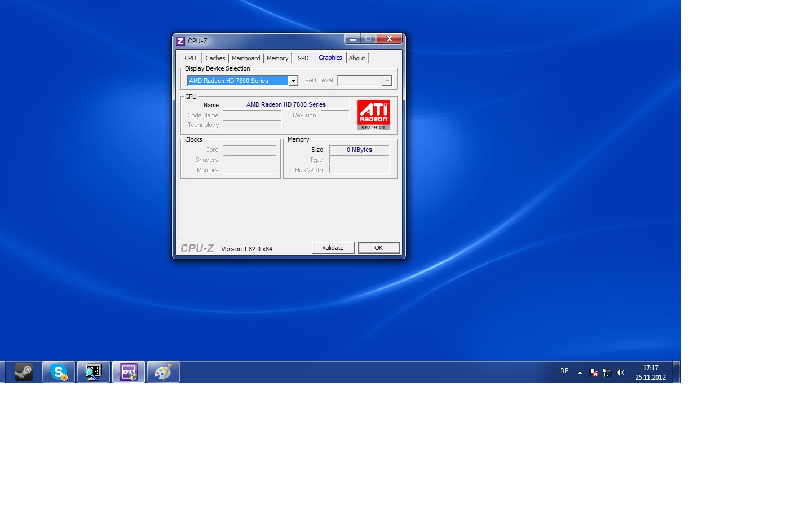
Task: Click the Version 1.62.0.x64 text
Action: [x=246, y=249]
